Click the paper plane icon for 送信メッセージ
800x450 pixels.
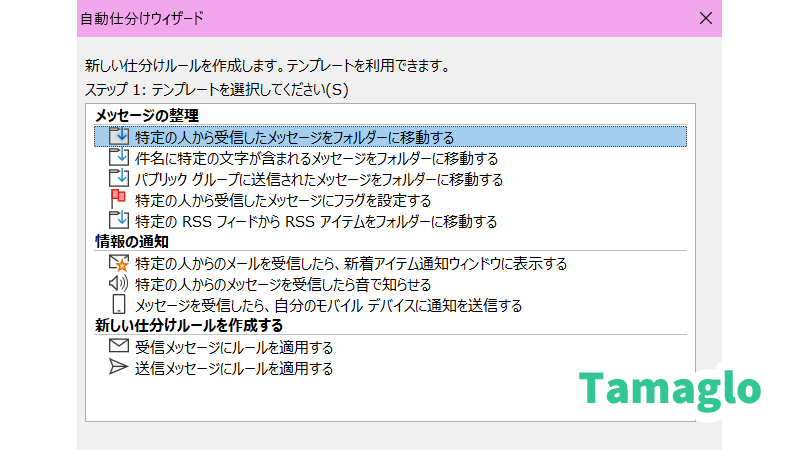(x=118, y=368)
